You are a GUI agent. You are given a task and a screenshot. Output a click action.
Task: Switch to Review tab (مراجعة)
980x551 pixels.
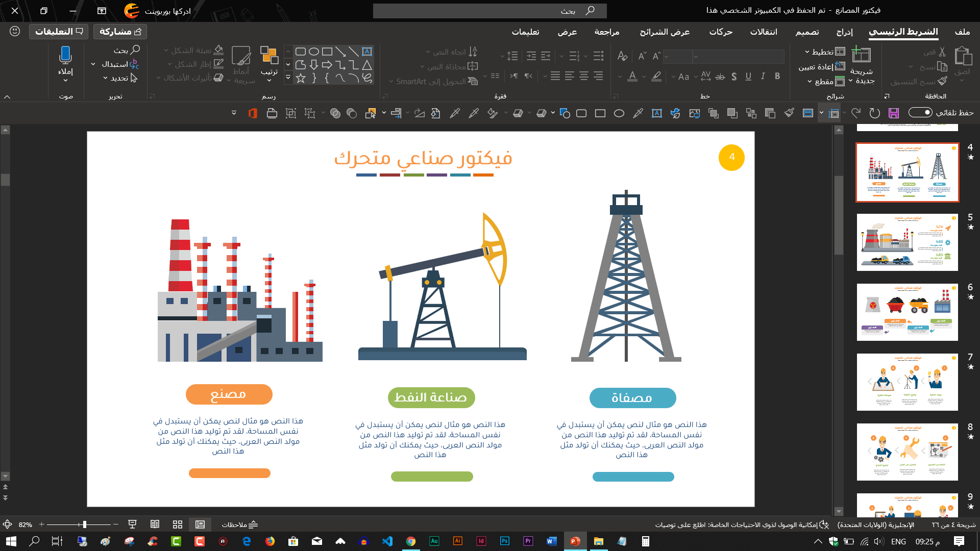607,32
